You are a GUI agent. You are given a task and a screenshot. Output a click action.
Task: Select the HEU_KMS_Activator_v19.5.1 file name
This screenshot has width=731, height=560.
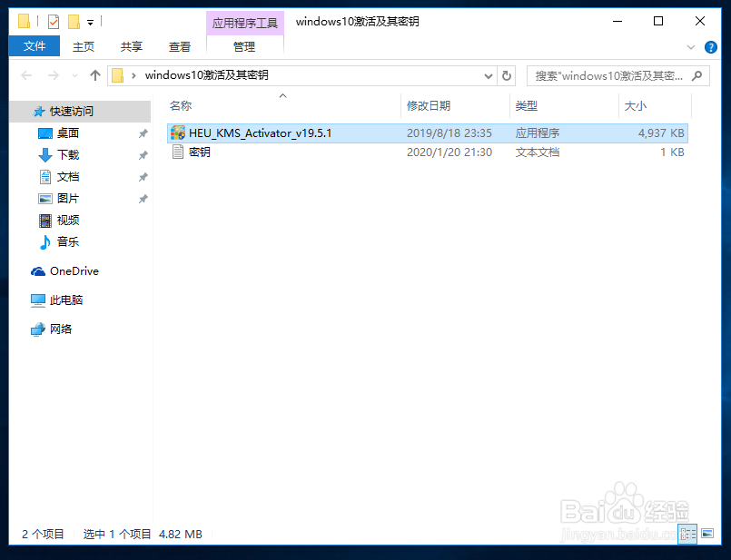coord(260,133)
